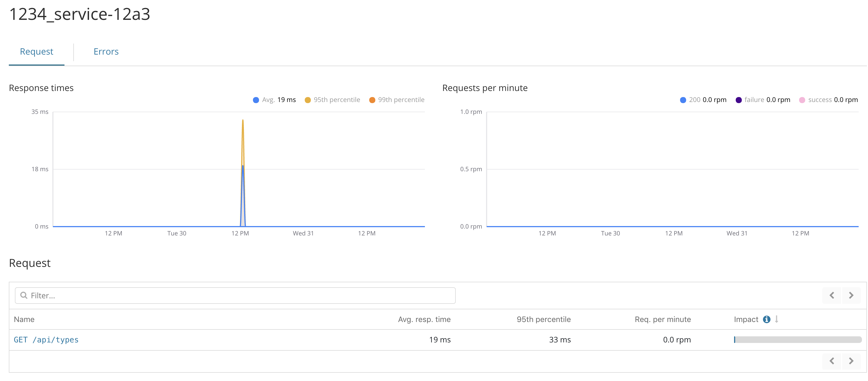Go to previous page using top chevron
This screenshot has height=381, width=868.
point(832,295)
